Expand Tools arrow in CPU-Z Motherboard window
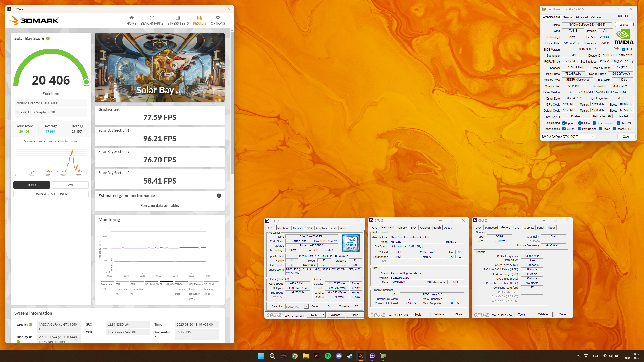 pos(427,314)
